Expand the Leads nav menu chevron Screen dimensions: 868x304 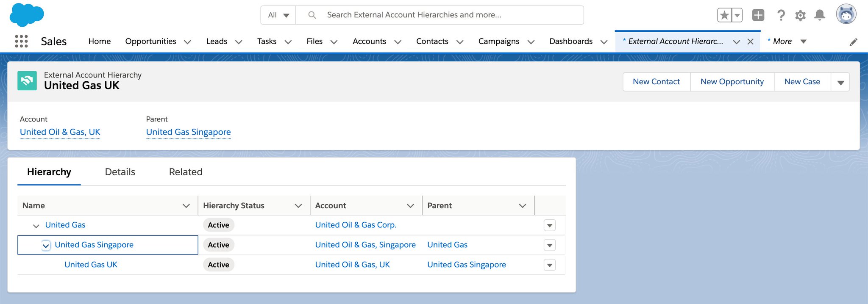(239, 41)
